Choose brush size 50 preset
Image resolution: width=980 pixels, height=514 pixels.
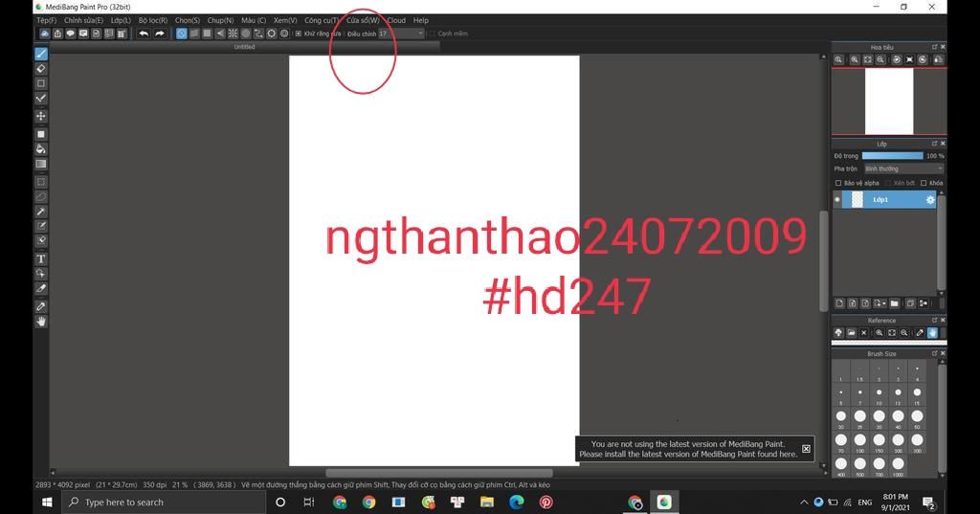point(917,416)
